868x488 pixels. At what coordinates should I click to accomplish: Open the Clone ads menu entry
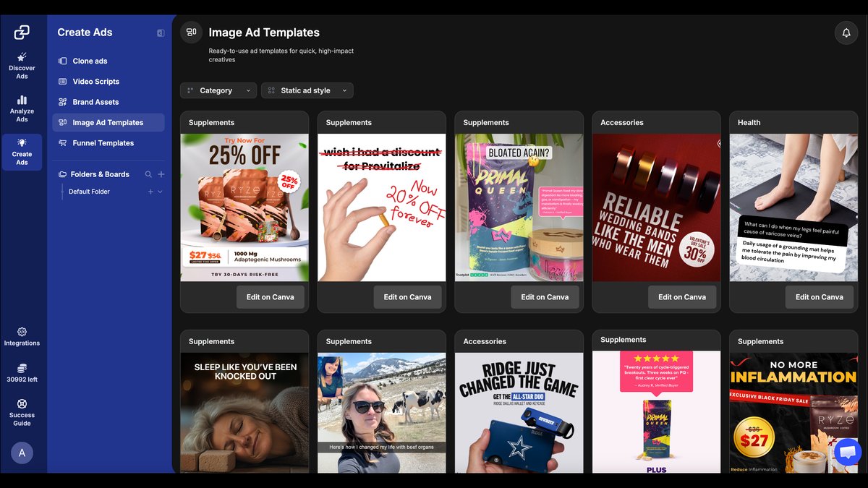[109, 61]
